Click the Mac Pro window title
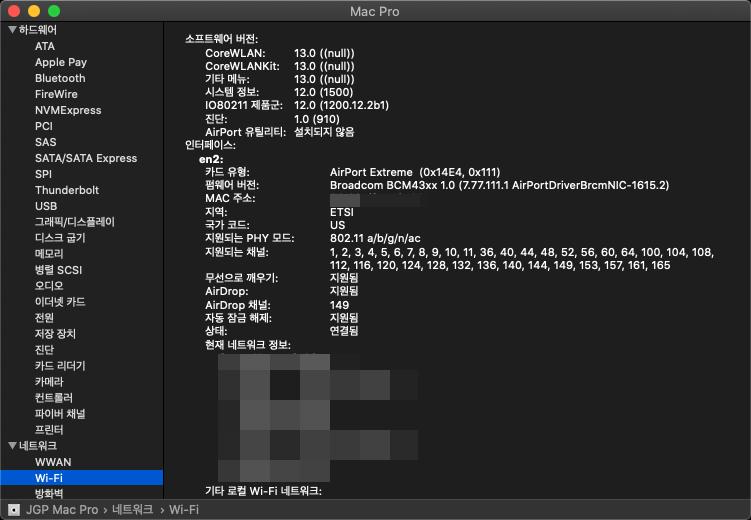Screen dimensions: 751x520 [375, 11]
